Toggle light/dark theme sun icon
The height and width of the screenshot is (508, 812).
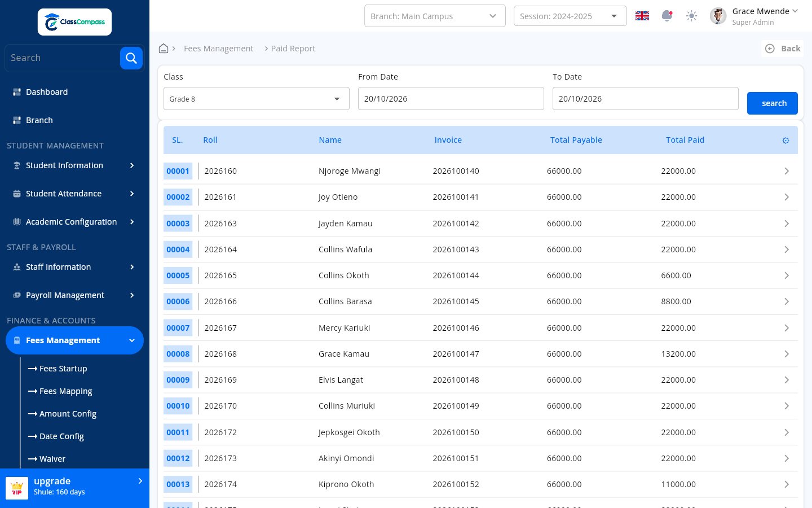point(692,16)
